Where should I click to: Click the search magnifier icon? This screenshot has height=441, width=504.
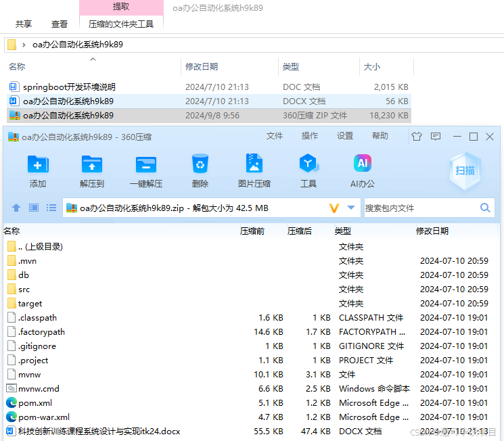[x=485, y=208]
